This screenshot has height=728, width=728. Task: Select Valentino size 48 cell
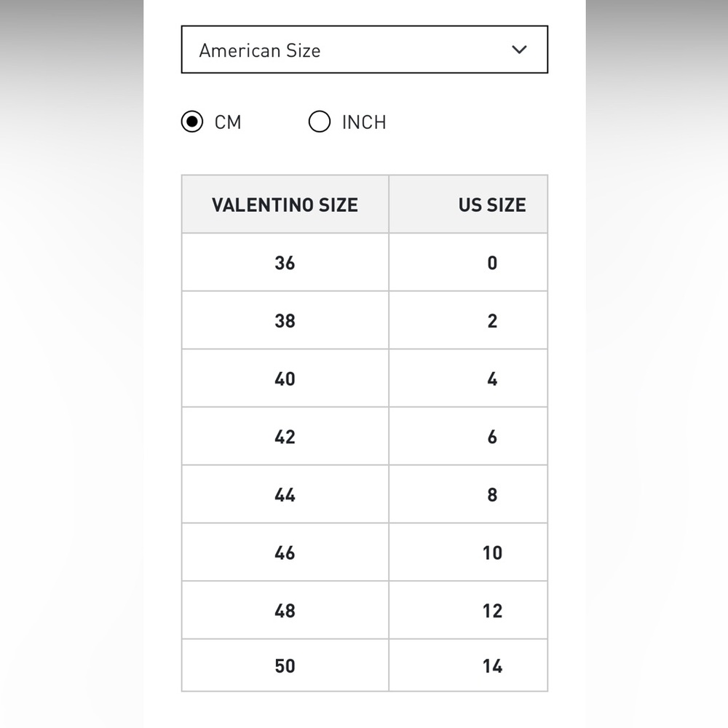285,611
